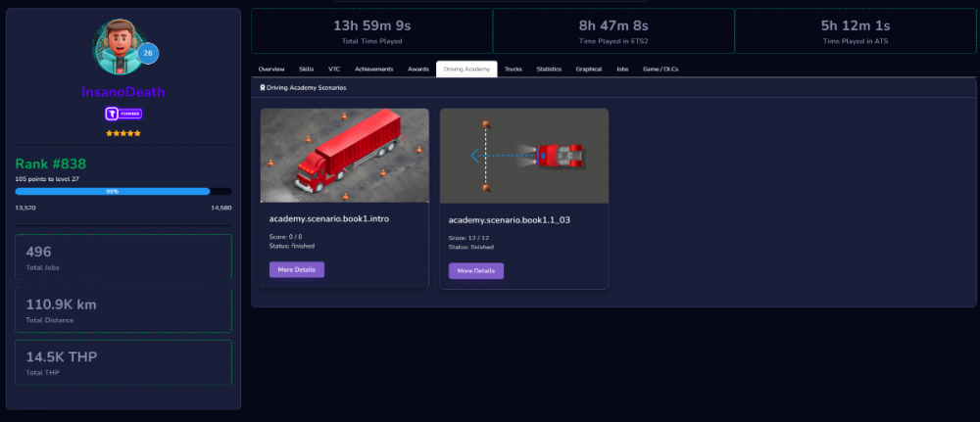
Task: Open the red truck with cones thumbnail
Action: coord(345,155)
